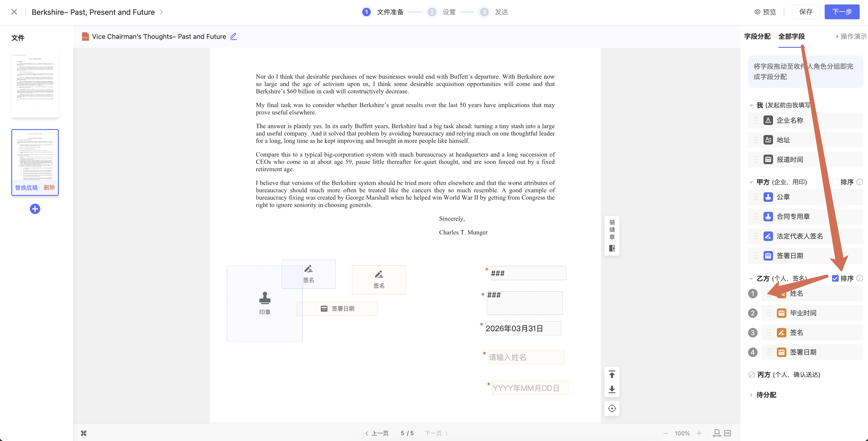Switch to the 字段分配 tab
The width and height of the screenshot is (868, 441).
point(757,37)
